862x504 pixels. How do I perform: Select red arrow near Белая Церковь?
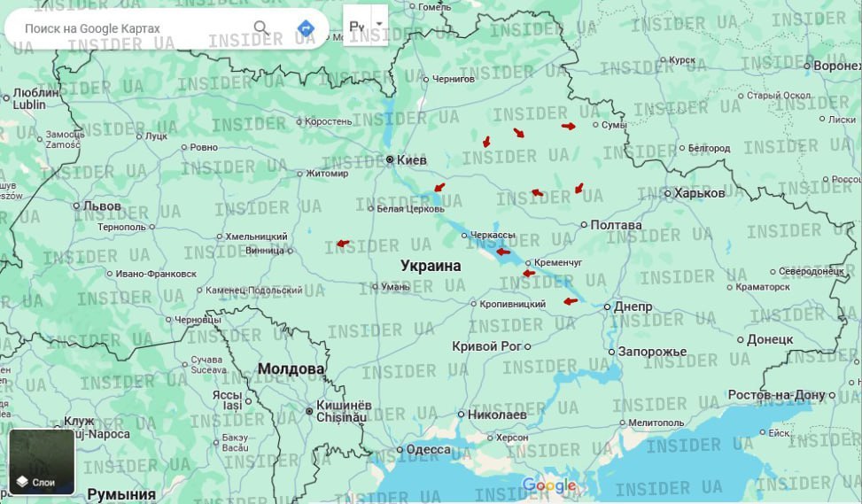[439, 187]
